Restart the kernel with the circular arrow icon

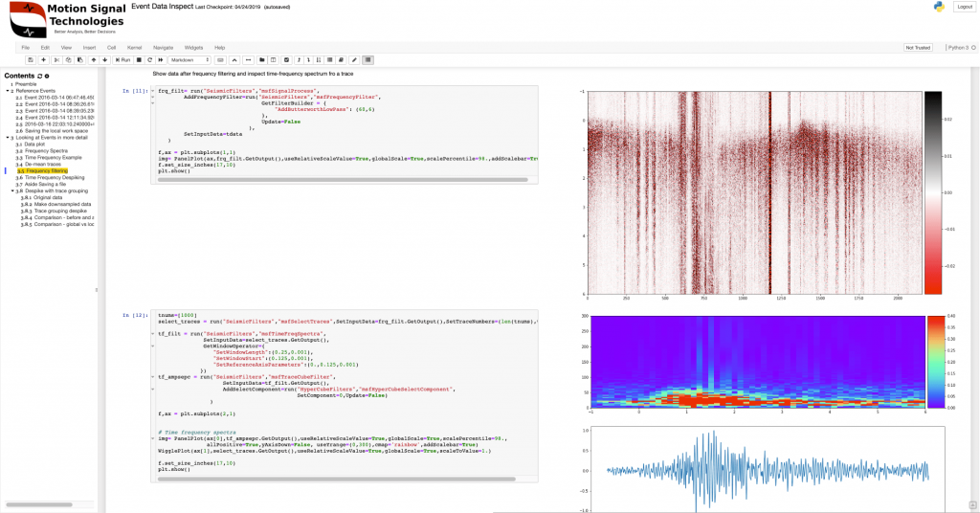pos(149,60)
